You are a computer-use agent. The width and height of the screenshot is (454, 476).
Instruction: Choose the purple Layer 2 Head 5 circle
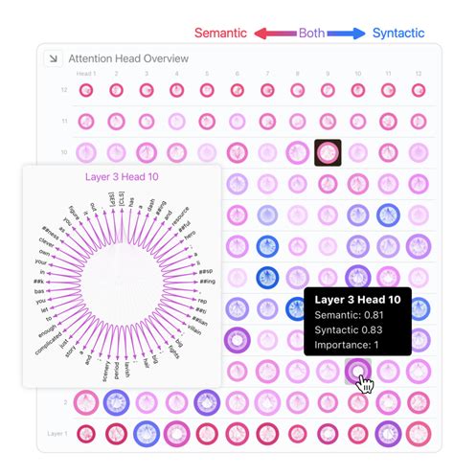[x=207, y=402]
